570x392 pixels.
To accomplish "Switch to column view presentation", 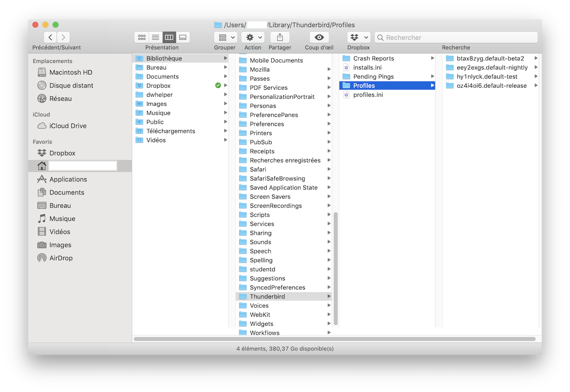I will (169, 37).
